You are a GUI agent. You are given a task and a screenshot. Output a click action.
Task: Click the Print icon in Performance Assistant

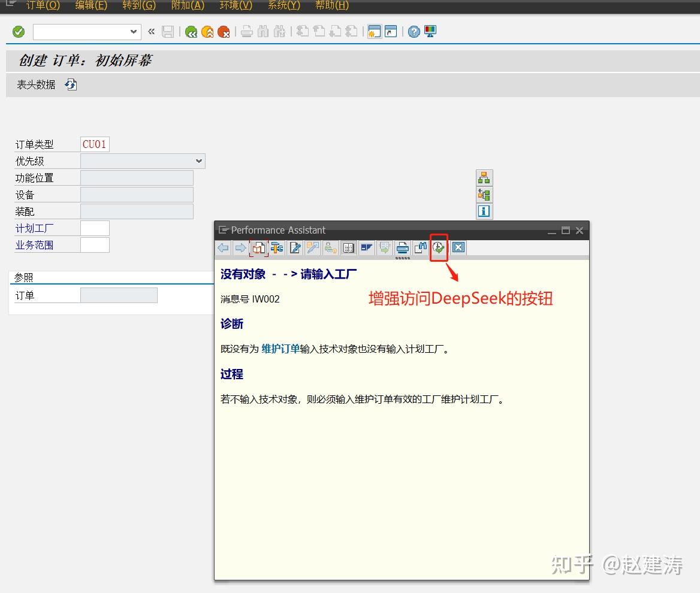(402, 247)
